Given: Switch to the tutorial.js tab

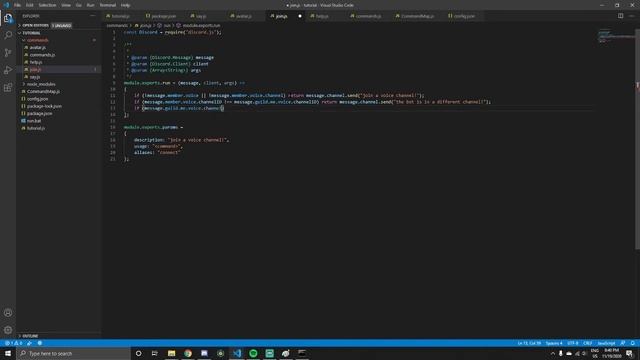Looking at the screenshot, I should click(121, 16).
